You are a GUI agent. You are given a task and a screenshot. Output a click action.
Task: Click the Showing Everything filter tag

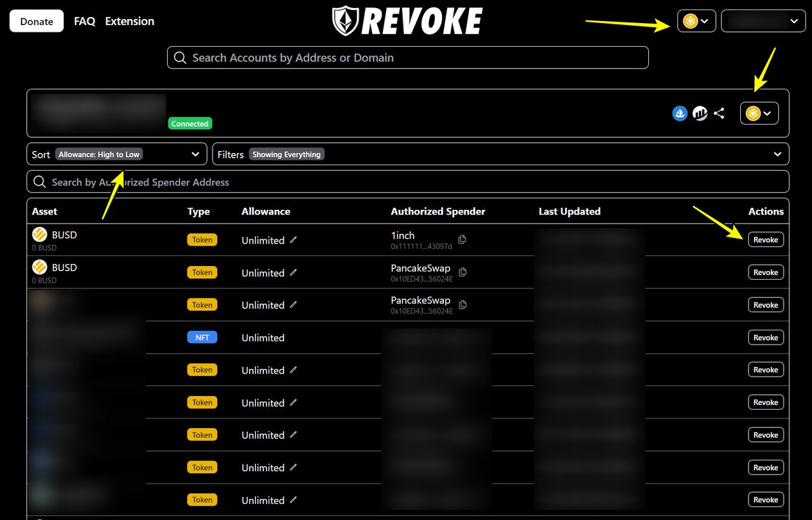[x=286, y=154]
